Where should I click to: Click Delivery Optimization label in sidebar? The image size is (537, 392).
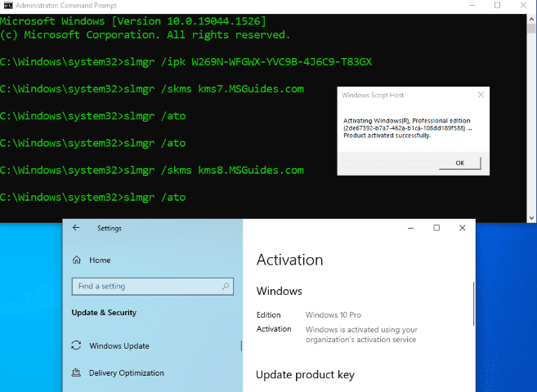tap(127, 373)
